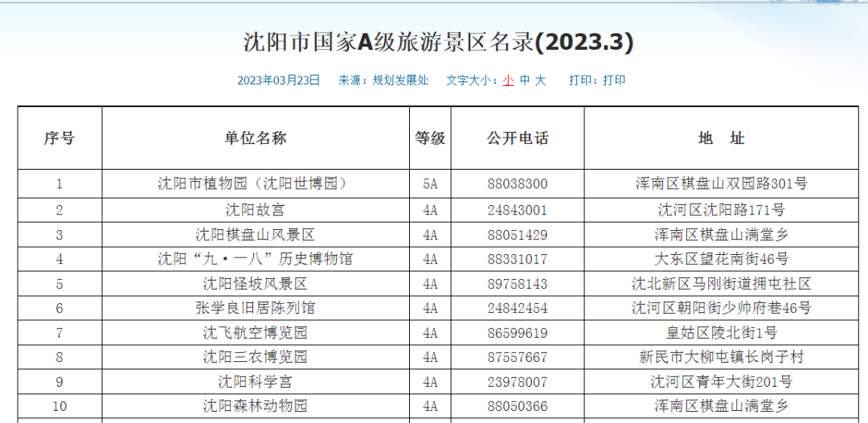Click address 皇姑区陵北街1号
Image resolution: width=868 pixels, height=423 pixels.
pyautogui.click(x=721, y=333)
